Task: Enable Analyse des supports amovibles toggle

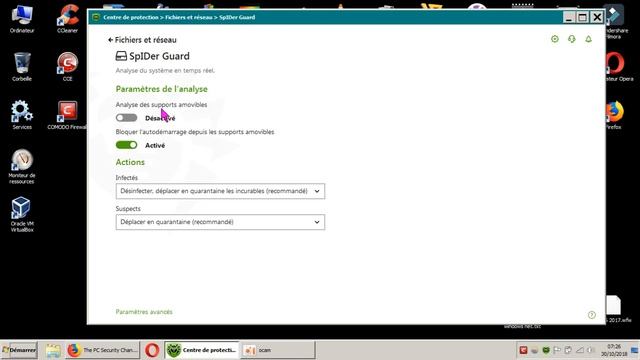Action: (127, 118)
